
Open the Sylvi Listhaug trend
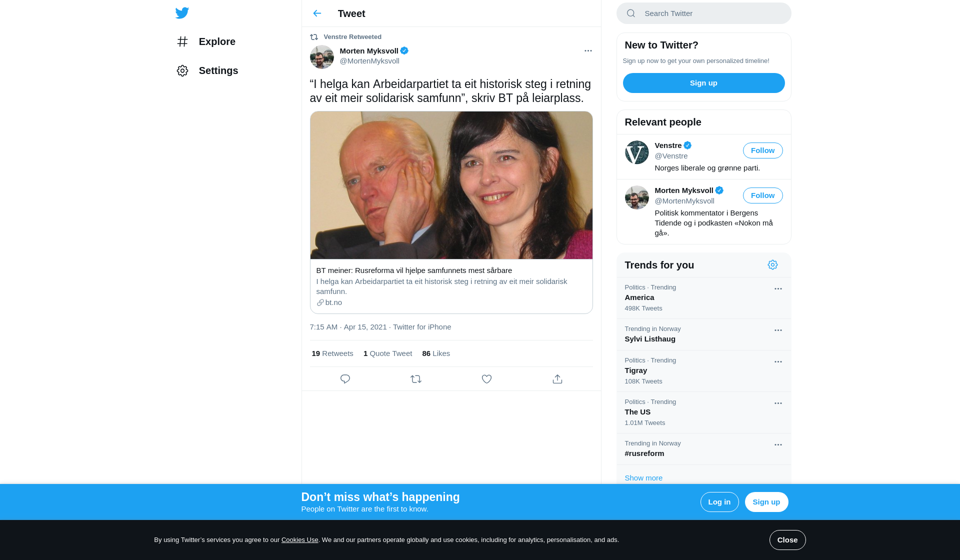click(x=704, y=334)
